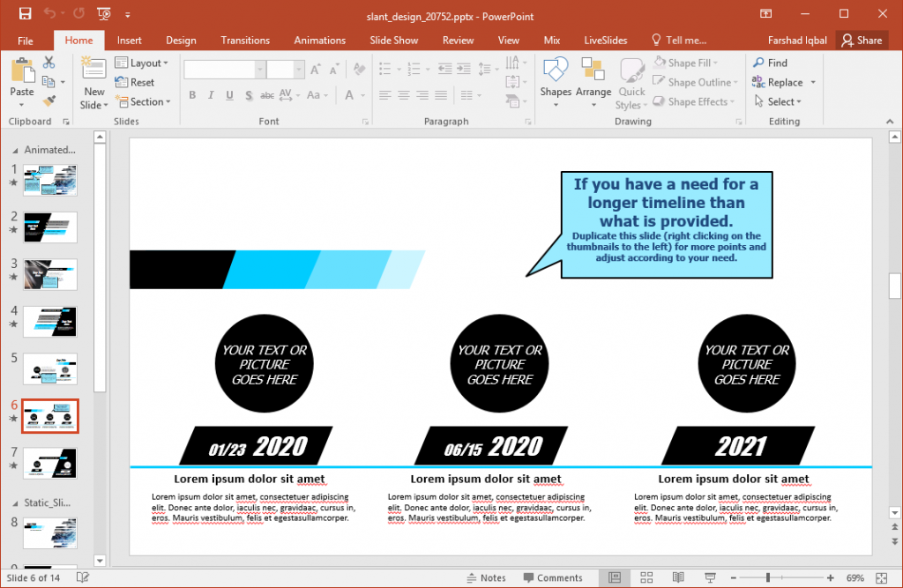The height and width of the screenshot is (588, 903).
Task: Open Reading View from status bar
Action: click(676, 577)
